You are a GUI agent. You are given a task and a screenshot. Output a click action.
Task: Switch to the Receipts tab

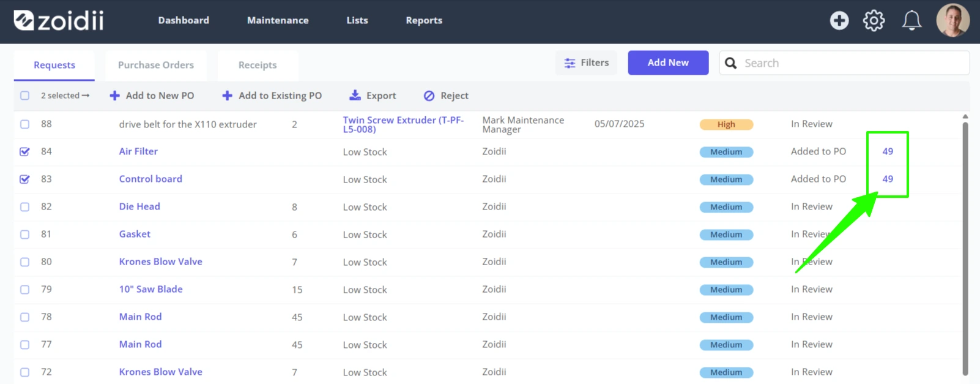click(258, 65)
